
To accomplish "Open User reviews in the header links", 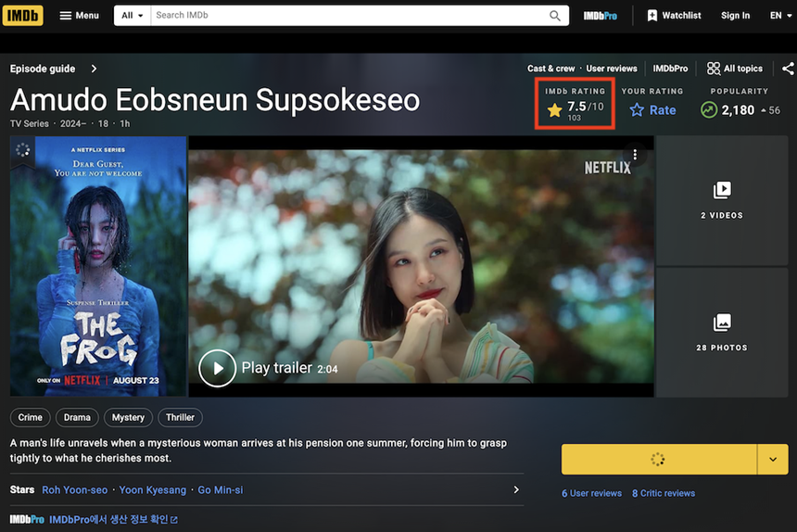I will tap(612, 69).
